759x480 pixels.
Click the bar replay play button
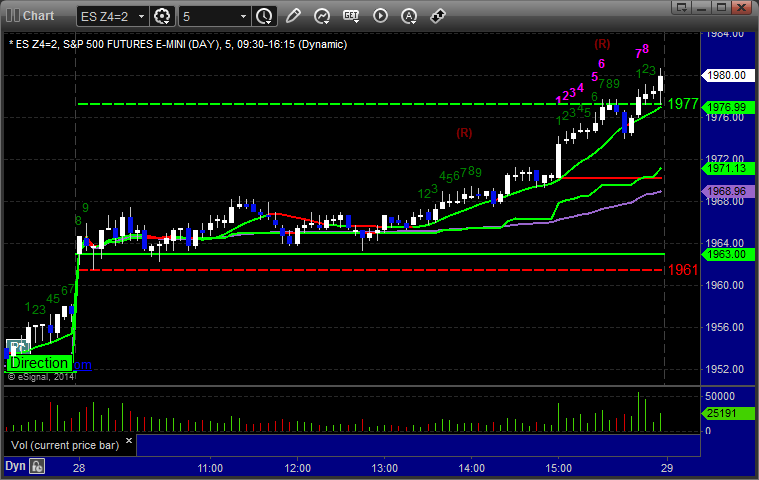(380, 16)
